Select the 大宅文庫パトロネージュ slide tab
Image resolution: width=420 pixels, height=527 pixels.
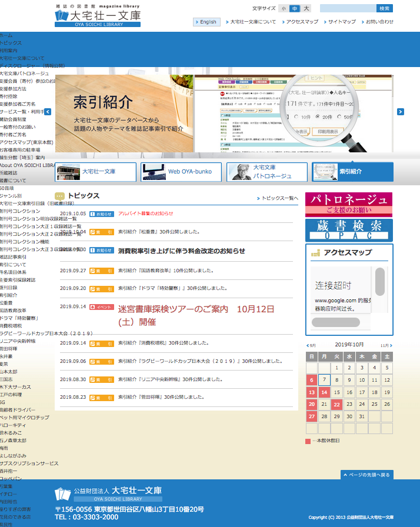click(x=267, y=172)
